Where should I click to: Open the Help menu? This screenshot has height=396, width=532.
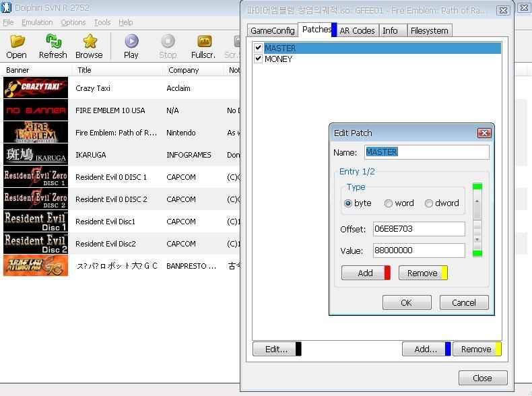click(125, 22)
